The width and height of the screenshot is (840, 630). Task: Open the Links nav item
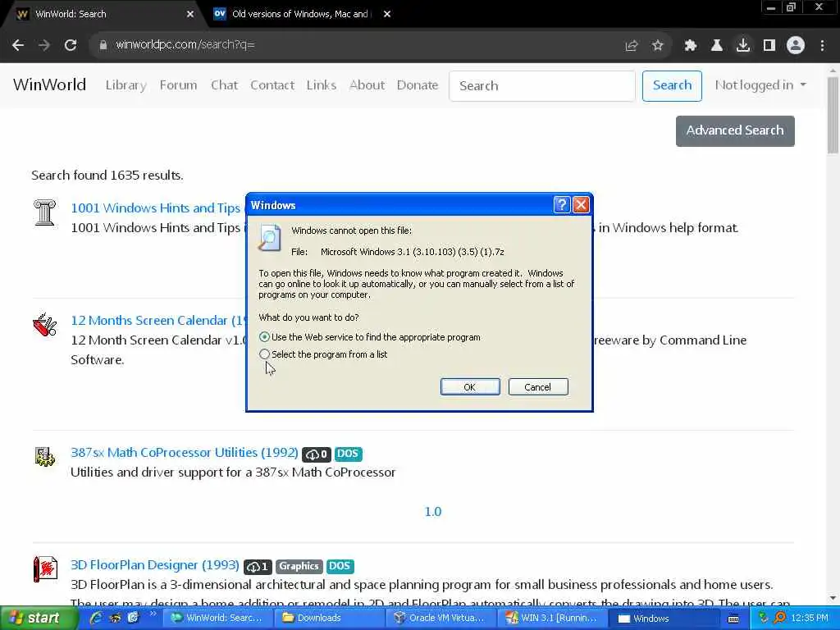(322, 85)
